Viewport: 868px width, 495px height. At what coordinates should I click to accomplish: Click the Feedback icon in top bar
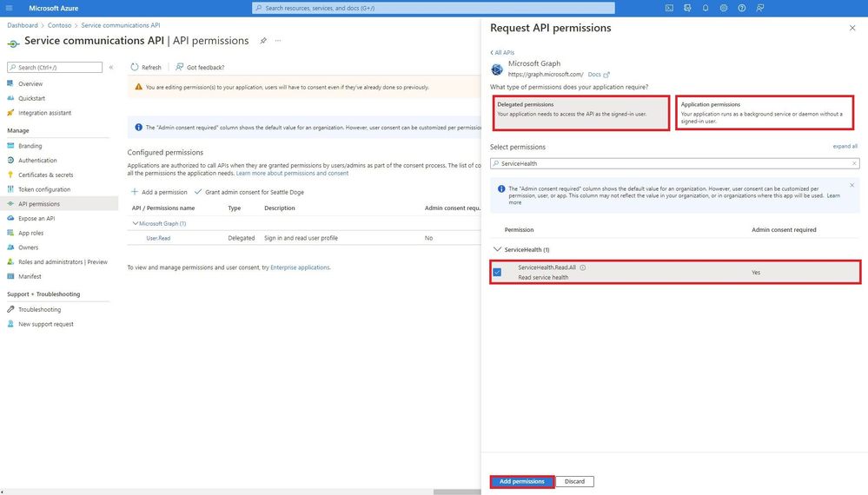[x=760, y=8]
